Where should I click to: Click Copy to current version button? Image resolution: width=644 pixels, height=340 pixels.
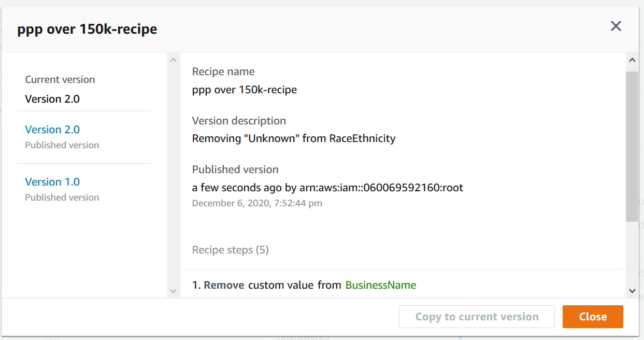[477, 317]
